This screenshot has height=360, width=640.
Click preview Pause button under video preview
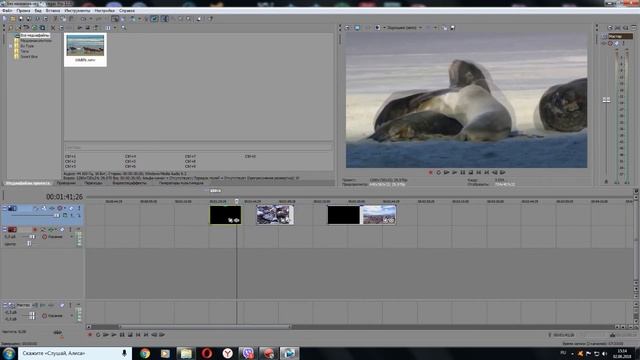[x=462, y=172]
